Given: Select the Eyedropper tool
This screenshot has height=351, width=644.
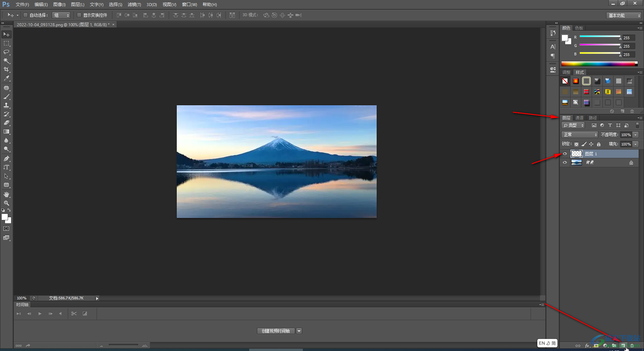Looking at the screenshot, I should [x=6, y=78].
